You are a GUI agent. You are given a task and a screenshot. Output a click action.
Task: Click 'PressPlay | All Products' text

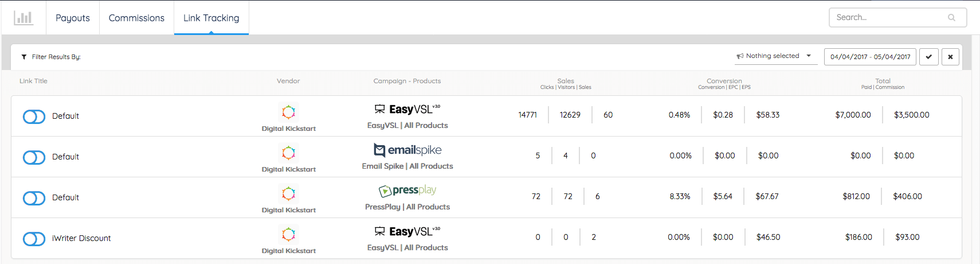click(407, 207)
